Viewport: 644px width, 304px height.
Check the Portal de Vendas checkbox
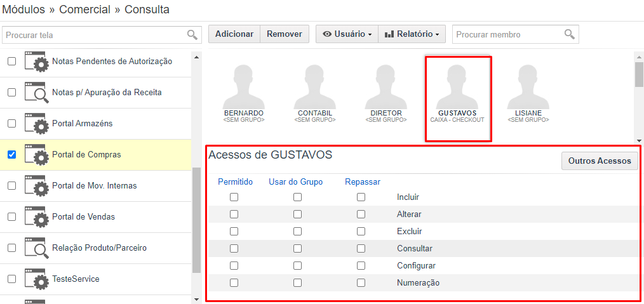click(12, 216)
